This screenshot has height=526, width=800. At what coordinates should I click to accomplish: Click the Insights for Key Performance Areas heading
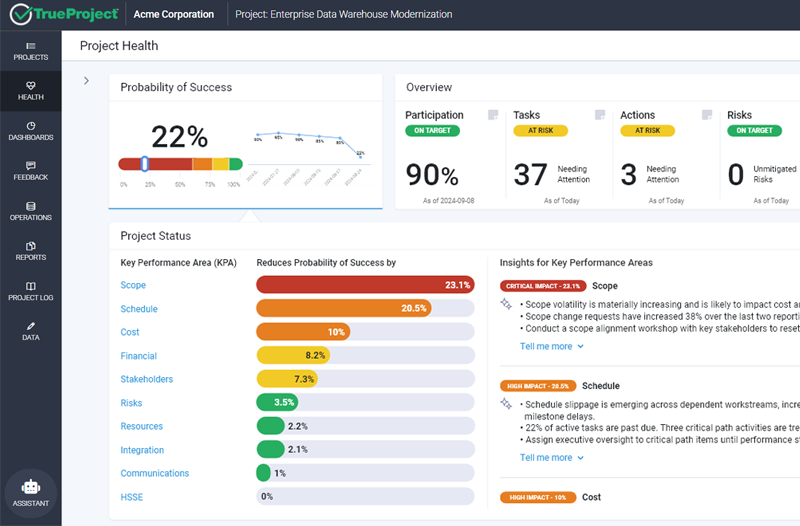(x=576, y=263)
